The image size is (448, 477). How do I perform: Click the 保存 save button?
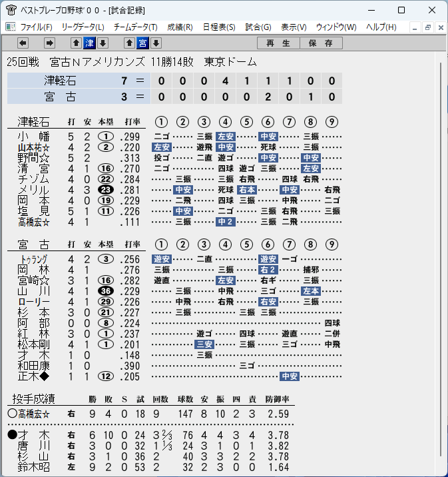(321, 43)
